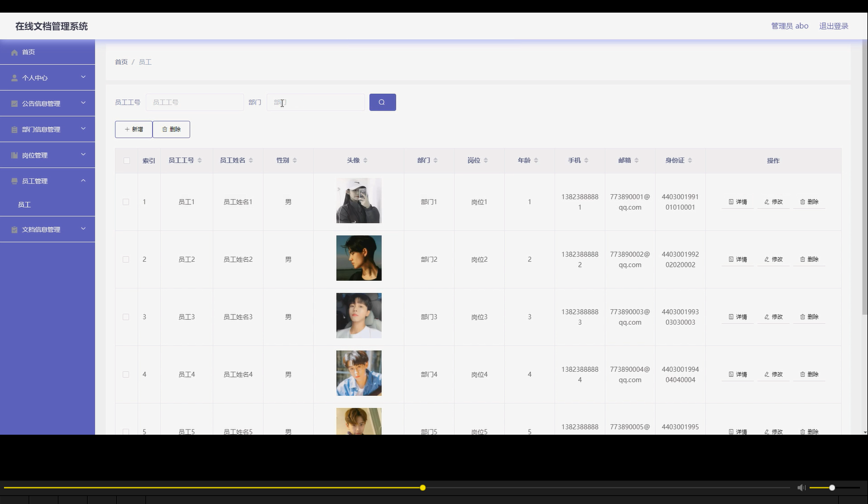Click the page vertical scrollbar
This screenshot has width=868, height=504.
[865, 178]
